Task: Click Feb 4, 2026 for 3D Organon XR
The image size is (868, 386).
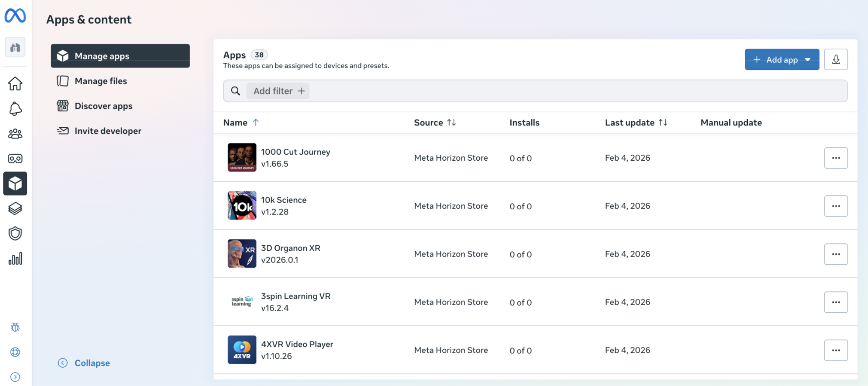Action: pos(628,254)
